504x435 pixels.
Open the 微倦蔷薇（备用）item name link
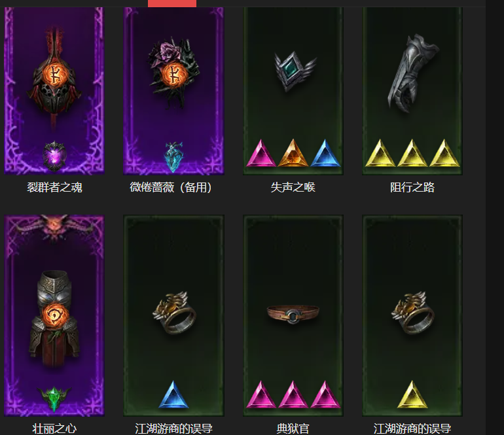(x=171, y=187)
